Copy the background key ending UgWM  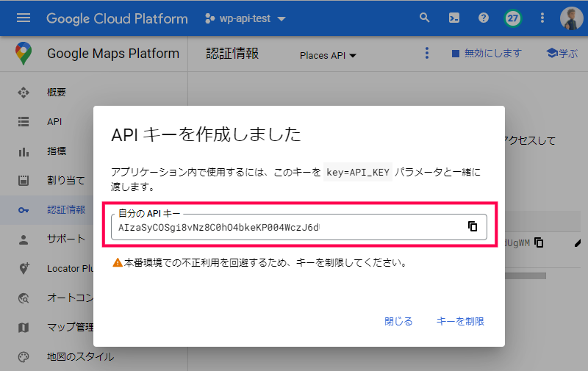(x=539, y=243)
